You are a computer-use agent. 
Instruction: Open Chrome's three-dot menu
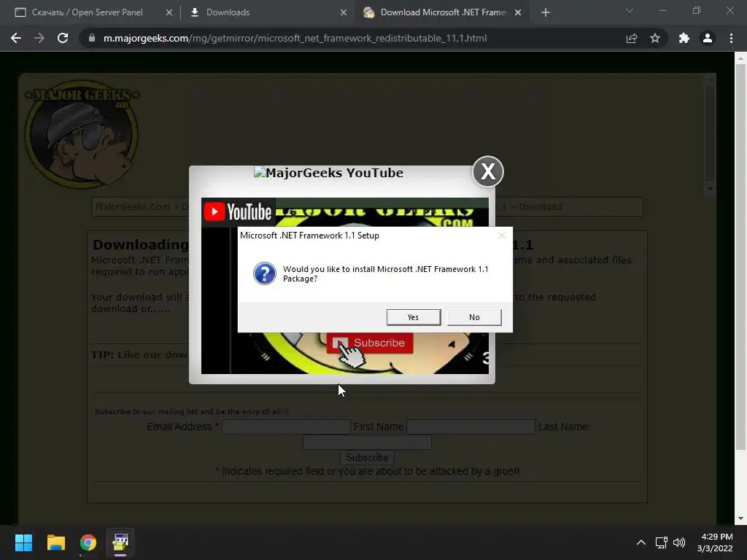[x=731, y=38]
